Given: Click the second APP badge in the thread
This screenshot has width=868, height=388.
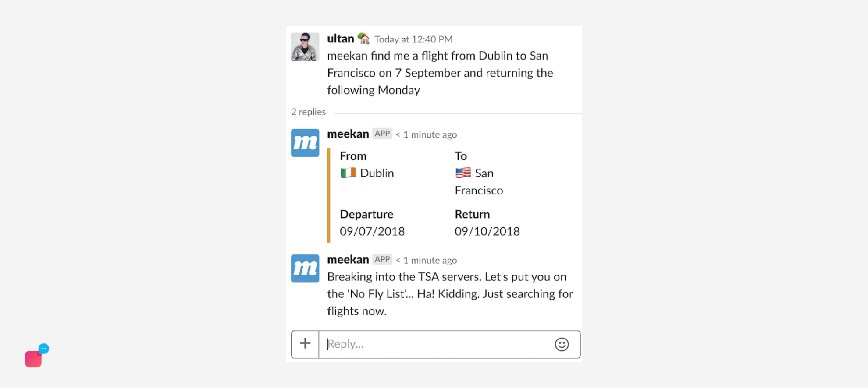Looking at the screenshot, I should tap(381, 259).
